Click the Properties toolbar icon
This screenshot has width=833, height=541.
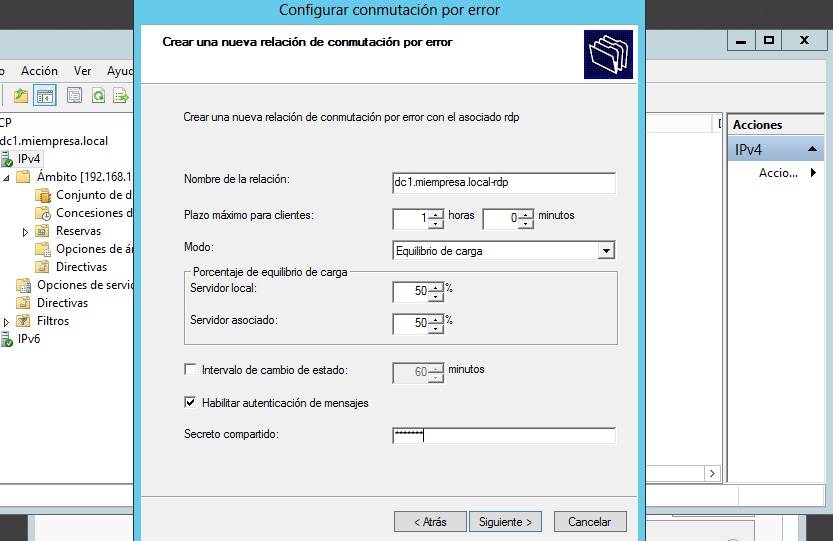(74, 96)
